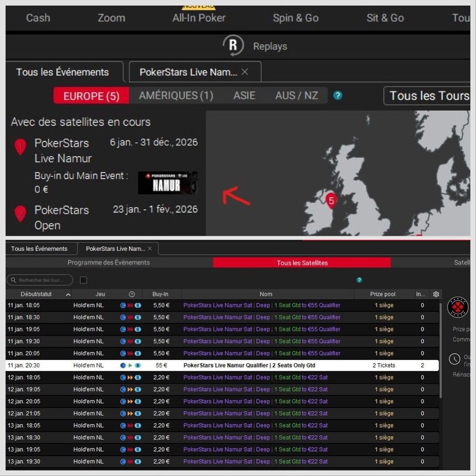Toggle the checkbox next to tournament search
Viewport: 476px width, 476px height.
(x=84, y=280)
